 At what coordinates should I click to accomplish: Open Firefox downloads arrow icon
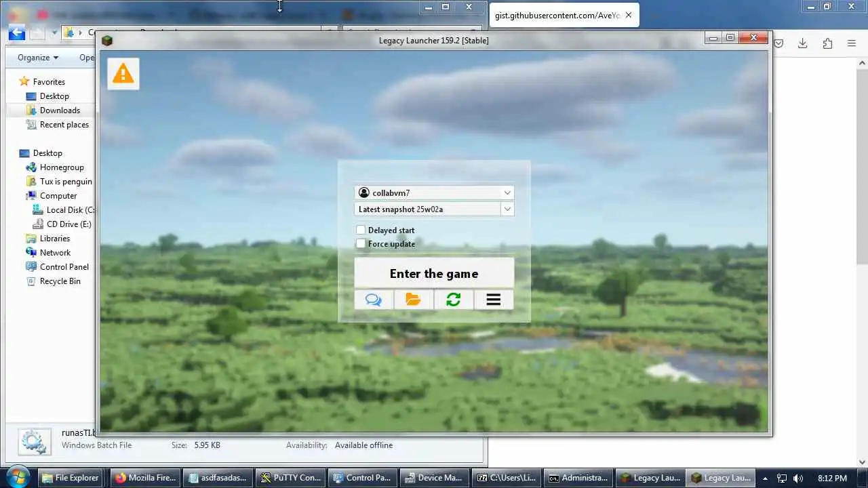(802, 43)
